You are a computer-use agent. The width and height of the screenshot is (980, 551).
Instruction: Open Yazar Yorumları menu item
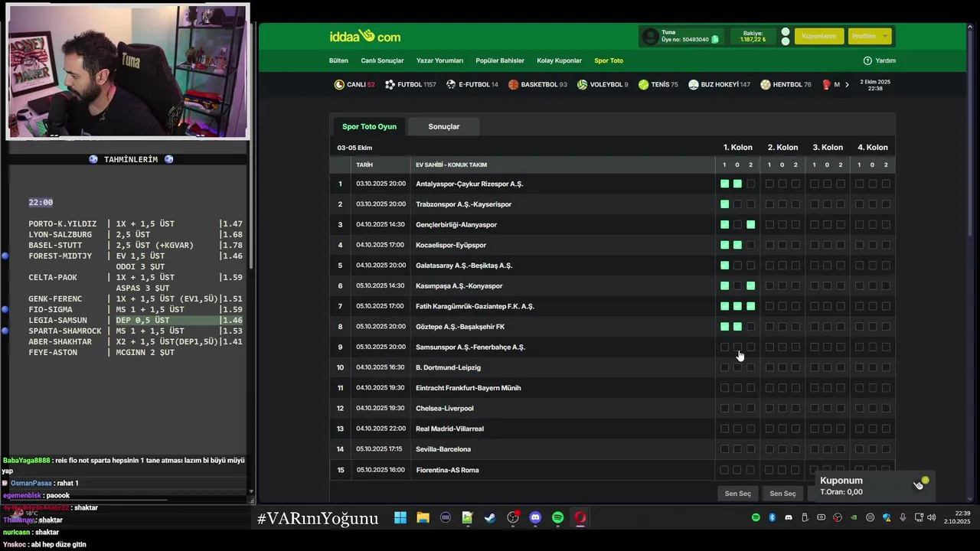click(439, 60)
